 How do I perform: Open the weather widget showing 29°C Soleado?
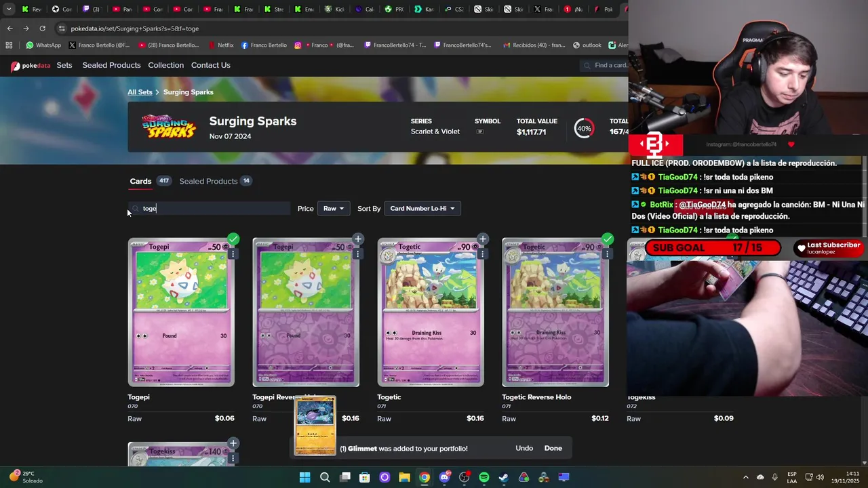pyautogui.click(x=26, y=477)
